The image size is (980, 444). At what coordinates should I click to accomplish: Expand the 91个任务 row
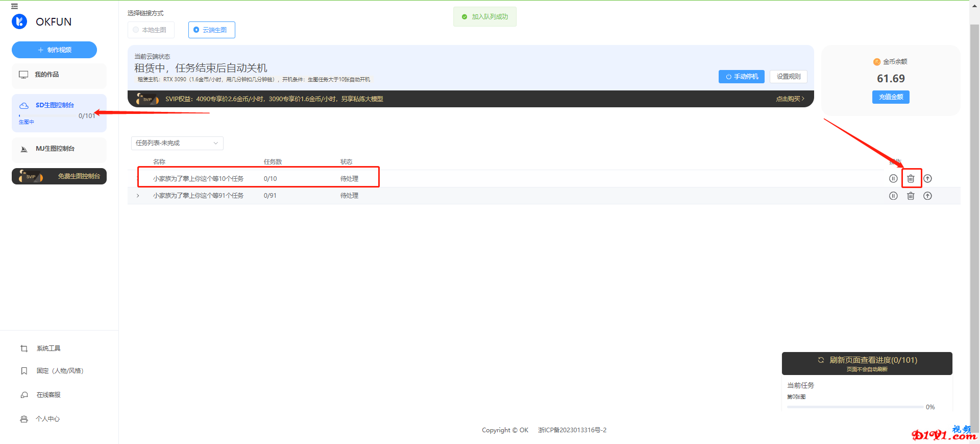pos(138,196)
